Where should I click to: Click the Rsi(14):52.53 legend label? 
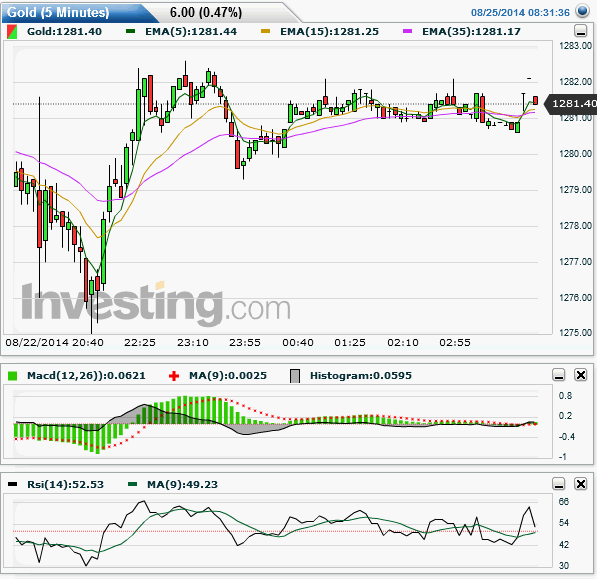coord(65,485)
